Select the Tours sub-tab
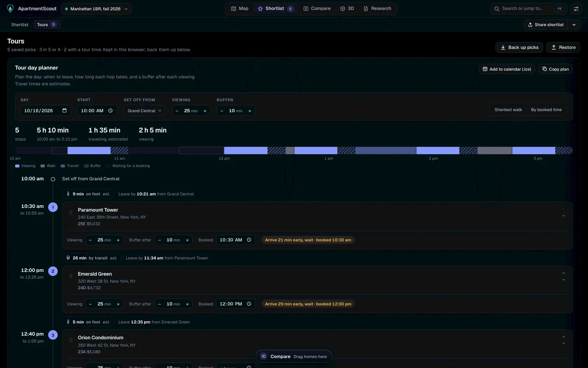Screen dimensions: 588x368 47,25
